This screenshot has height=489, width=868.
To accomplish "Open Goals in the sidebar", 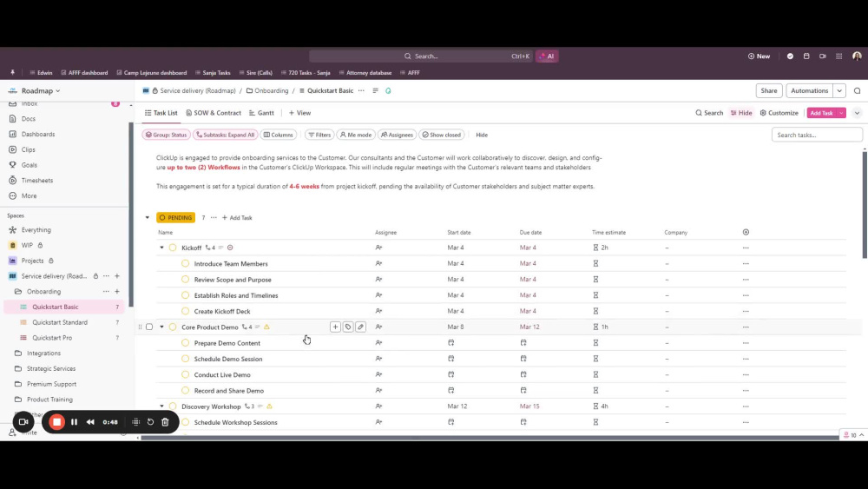I will click(x=29, y=165).
